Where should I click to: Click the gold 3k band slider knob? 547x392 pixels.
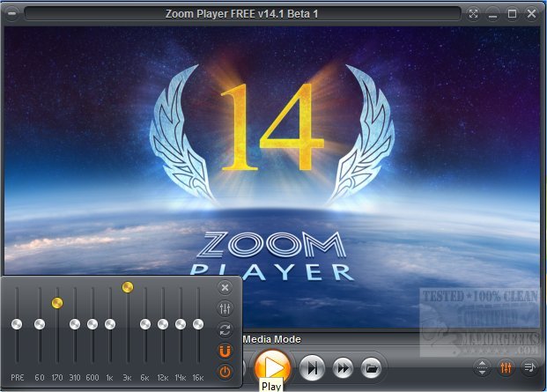(x=128, y=286)
